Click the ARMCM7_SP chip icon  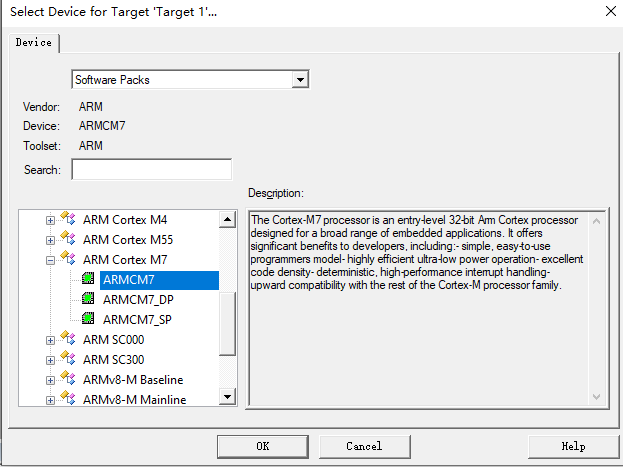(x=88, y=318)
